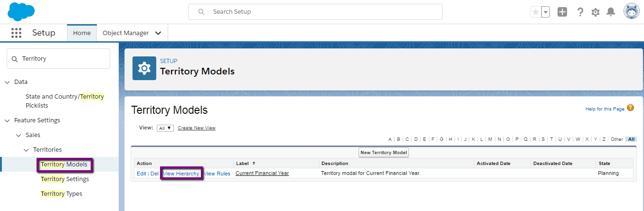Screen dimensions: 644x211
Task: Click the Help for this Page link
Action: 605,109
